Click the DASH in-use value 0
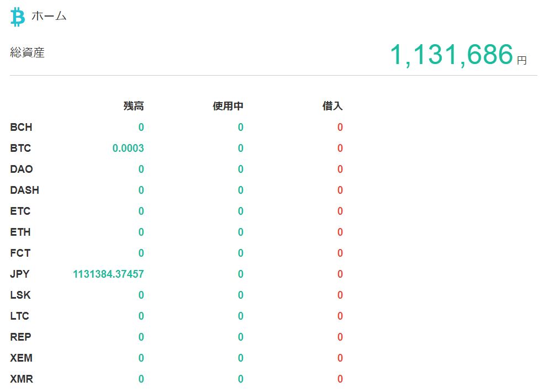Viewport: 544px width, 392px height. click(240, 190)
